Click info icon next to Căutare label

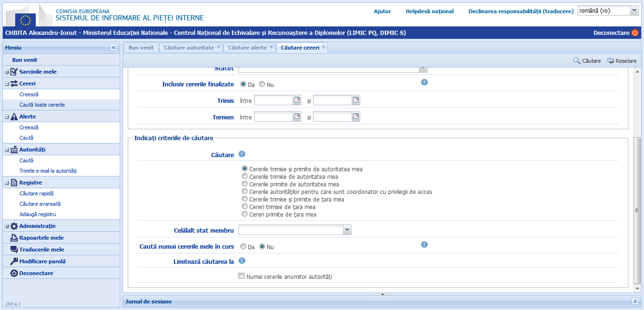click(242, 154)
